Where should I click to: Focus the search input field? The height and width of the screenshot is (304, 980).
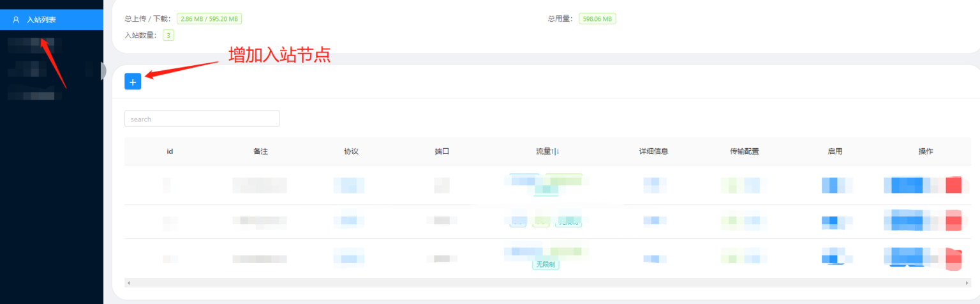click(x=202, y=119)
